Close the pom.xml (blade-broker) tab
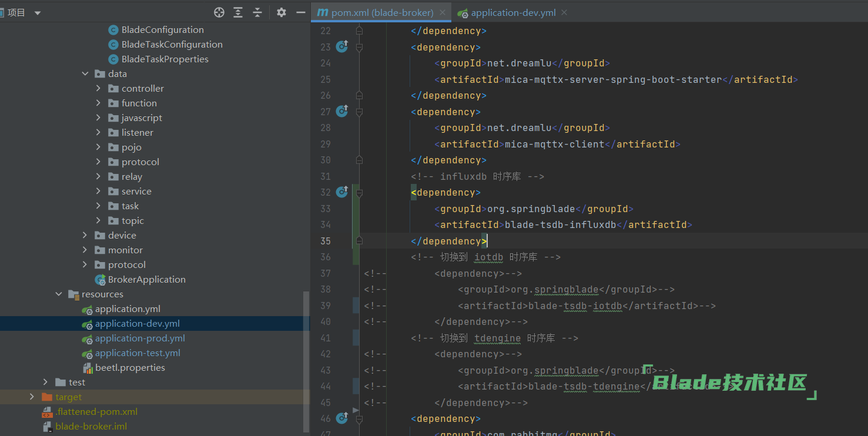Screen dimensions: 868x436 pyautogui.click(x=443, y=12)
